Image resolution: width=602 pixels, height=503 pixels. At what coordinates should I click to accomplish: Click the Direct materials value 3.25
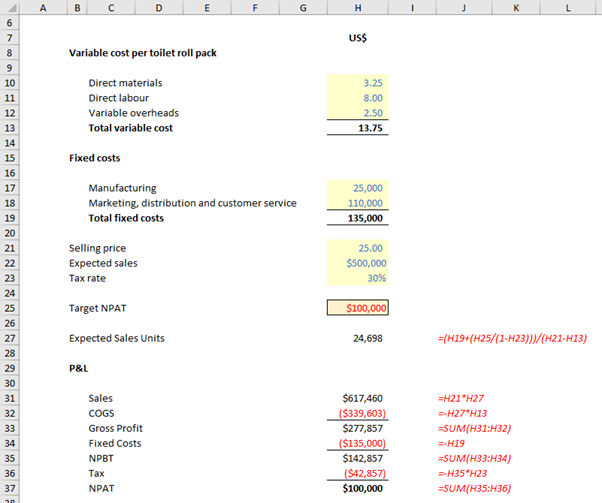357,83
